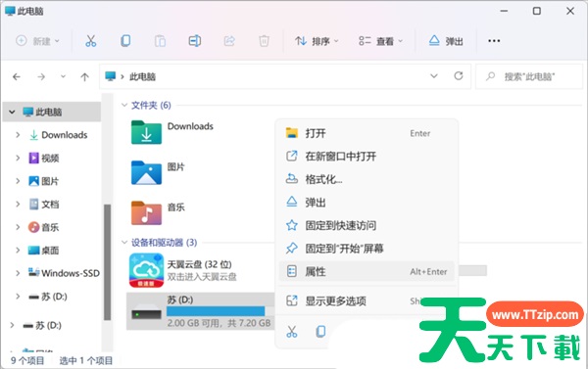588x369 pixels.
Task: Click the Rename icon in toolbar
Action: pyautogui.click(x=195, y=41)
